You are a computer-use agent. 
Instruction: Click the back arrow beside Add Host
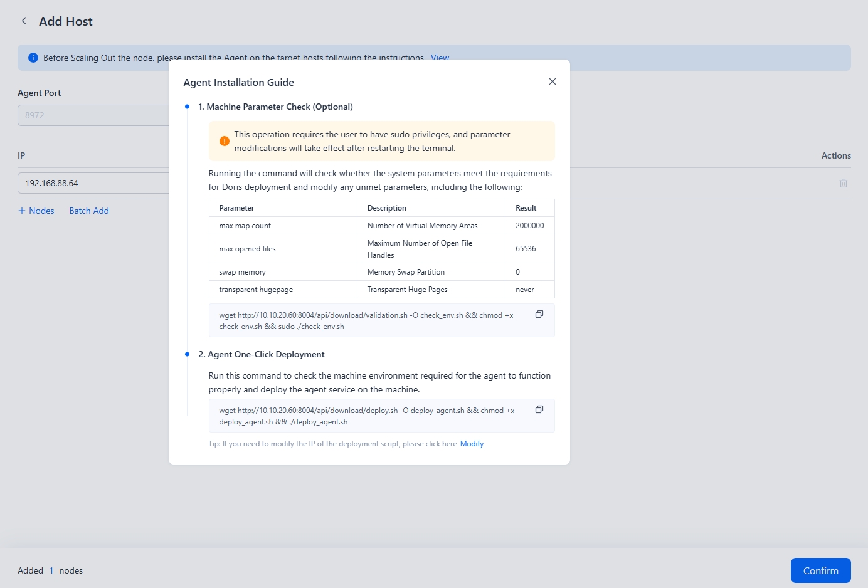tap(23, 21)
